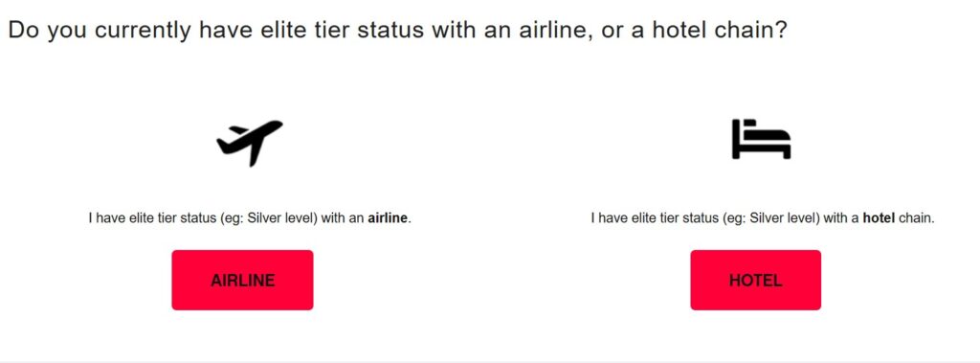Click the hotel chain elite tier description sentence
The image size is (980, 363).
pyautogui.click(x=763, y=219)
